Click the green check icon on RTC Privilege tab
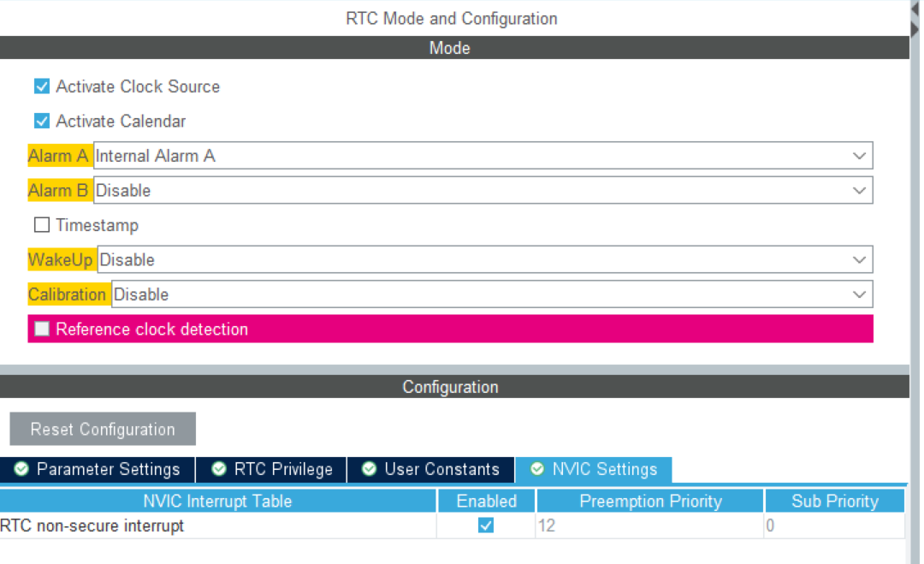This screenshot has width=924, height=564. [218, 469]
